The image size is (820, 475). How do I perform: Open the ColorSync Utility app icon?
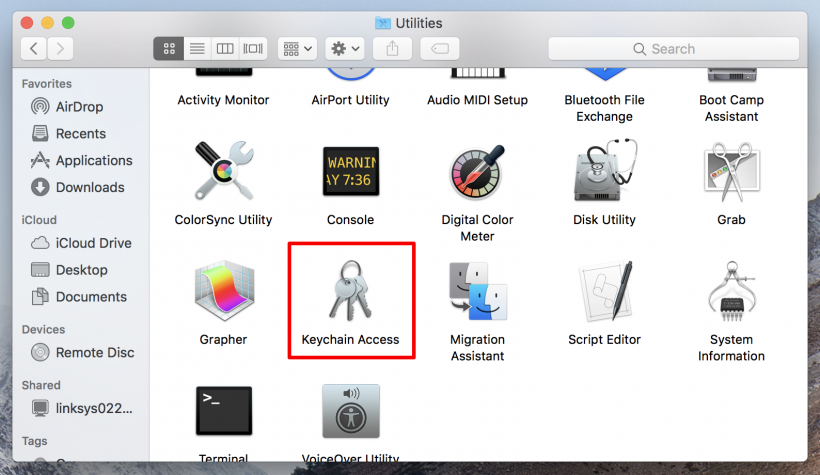(224, 171)
